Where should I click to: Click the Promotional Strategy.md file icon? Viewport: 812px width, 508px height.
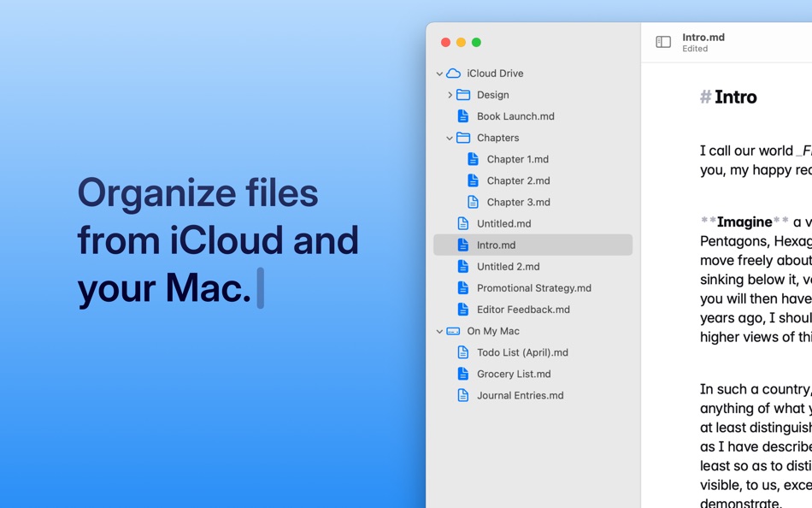coord(463,287)
